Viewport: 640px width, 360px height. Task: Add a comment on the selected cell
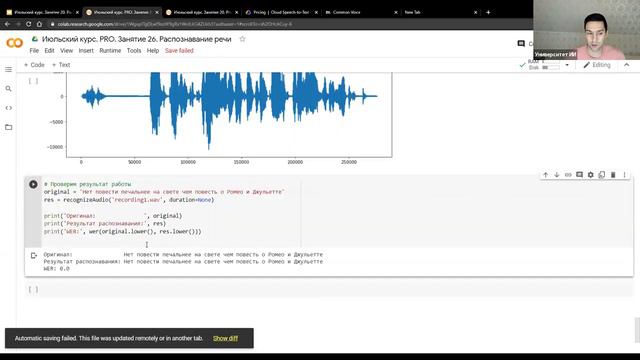click(579, 175)
